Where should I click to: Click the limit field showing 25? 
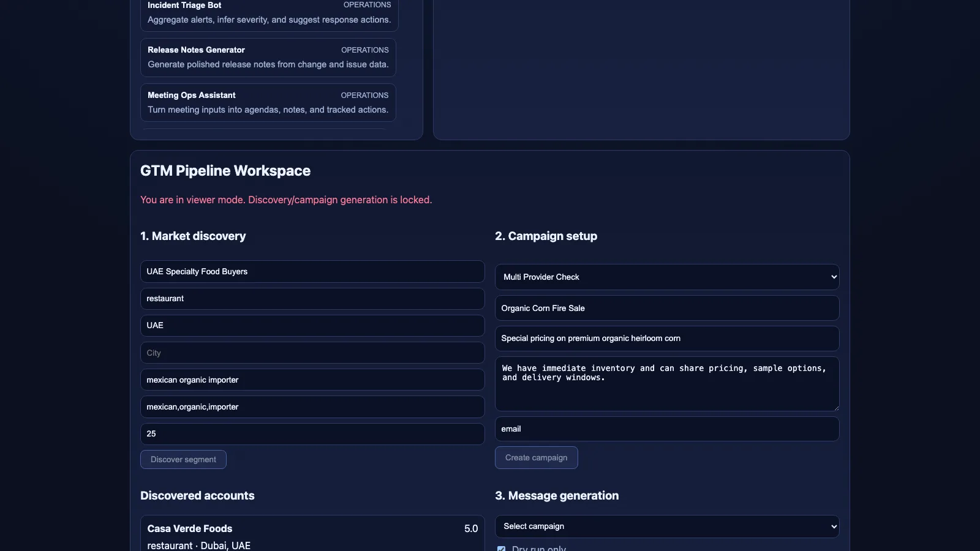pyautogui.click(x=312, y=434)
